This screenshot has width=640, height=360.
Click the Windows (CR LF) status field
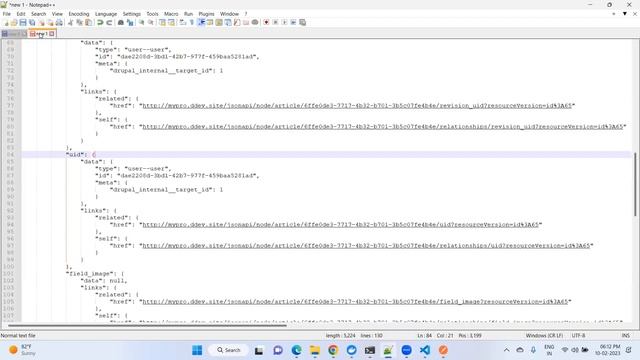coord(544,336)
